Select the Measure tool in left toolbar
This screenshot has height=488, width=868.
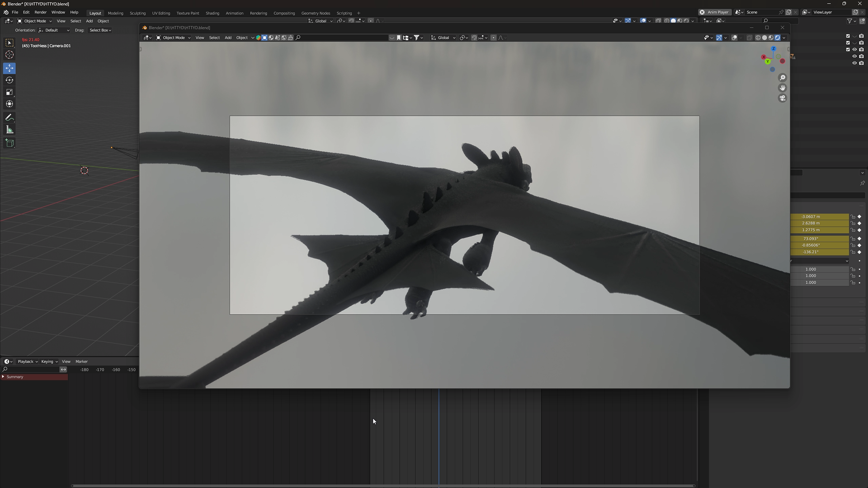click(x=9, y=130)
